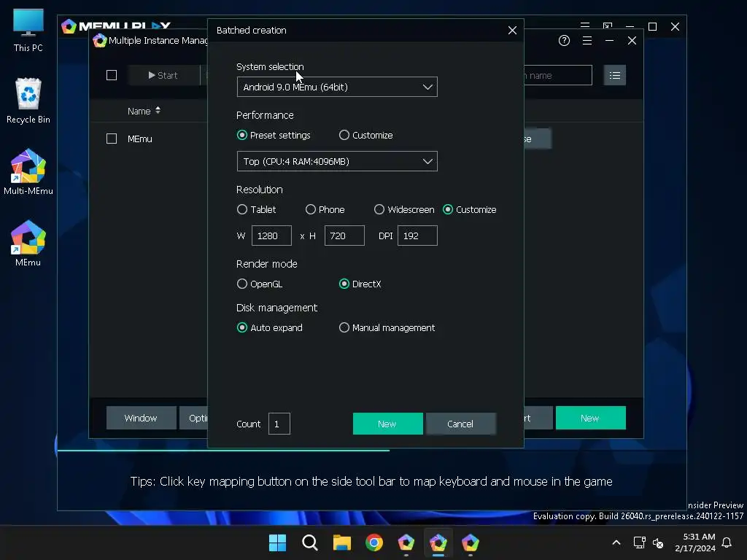
Task: Click the green New button in Instance Manager
Action: click(x=590, y=418)
